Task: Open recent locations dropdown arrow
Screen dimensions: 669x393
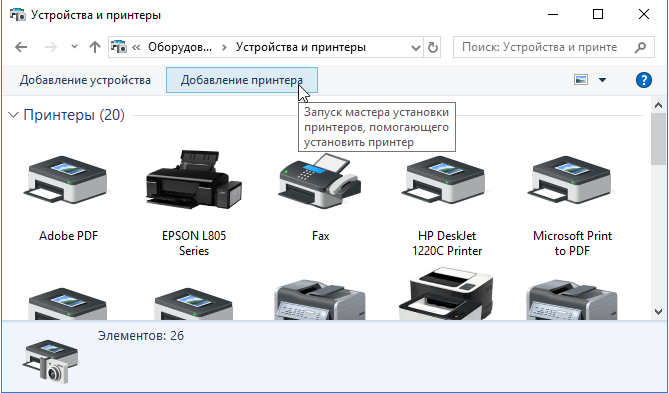Action: (x=74, y=47)
